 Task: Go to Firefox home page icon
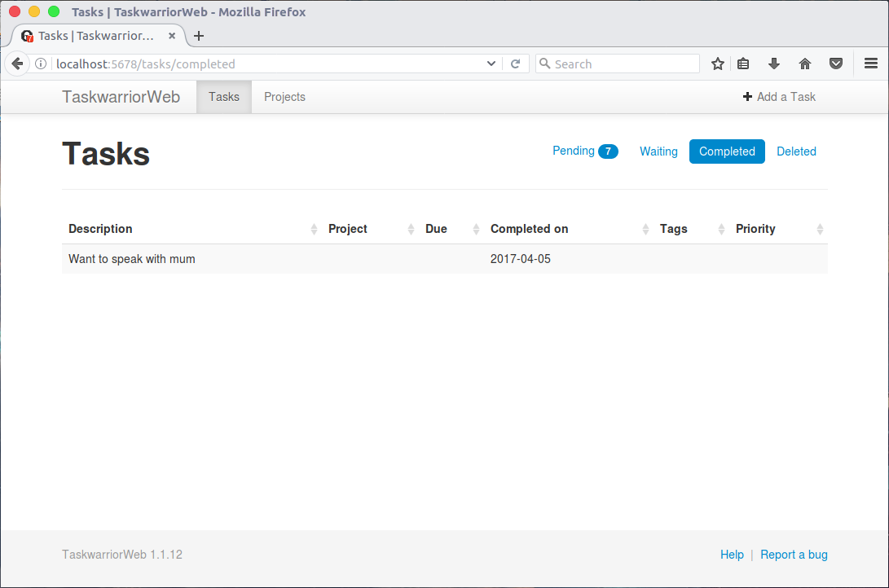pos(805,64)
